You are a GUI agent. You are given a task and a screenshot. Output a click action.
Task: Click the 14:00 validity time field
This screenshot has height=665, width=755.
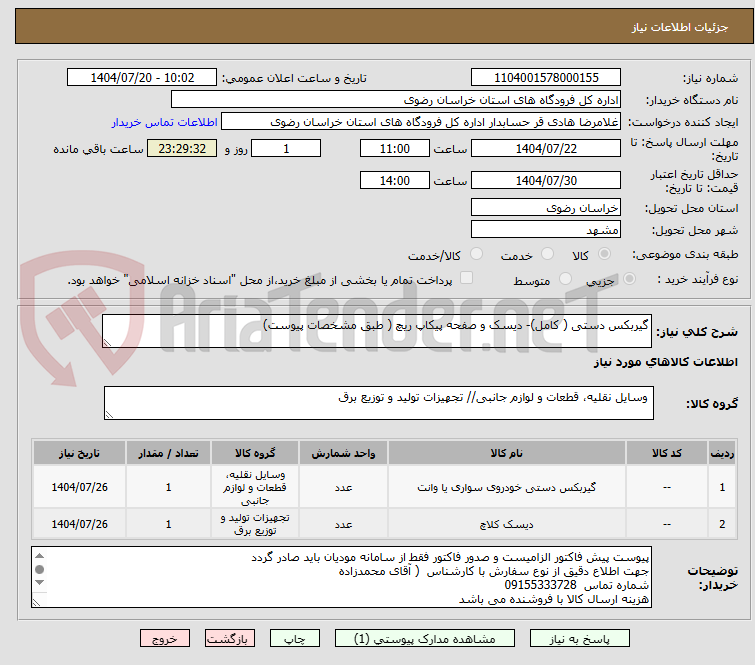pos(394,181)
